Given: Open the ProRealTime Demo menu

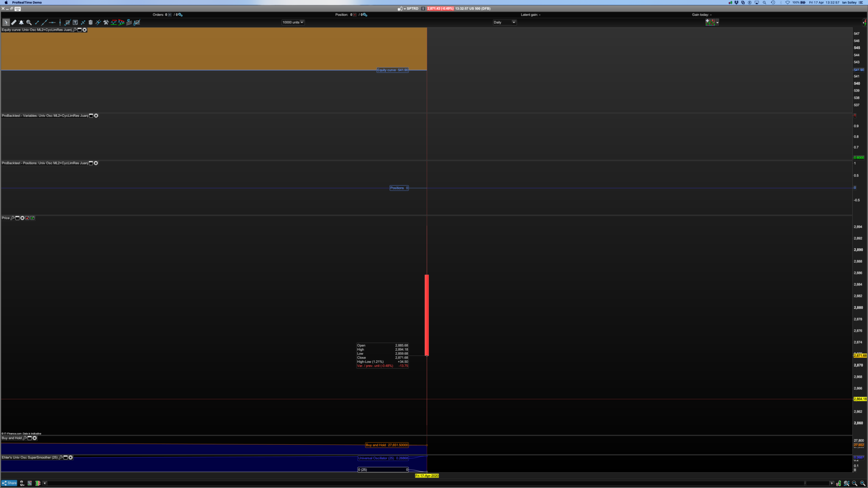Looking at the screenshot, I should click(27, 3).
